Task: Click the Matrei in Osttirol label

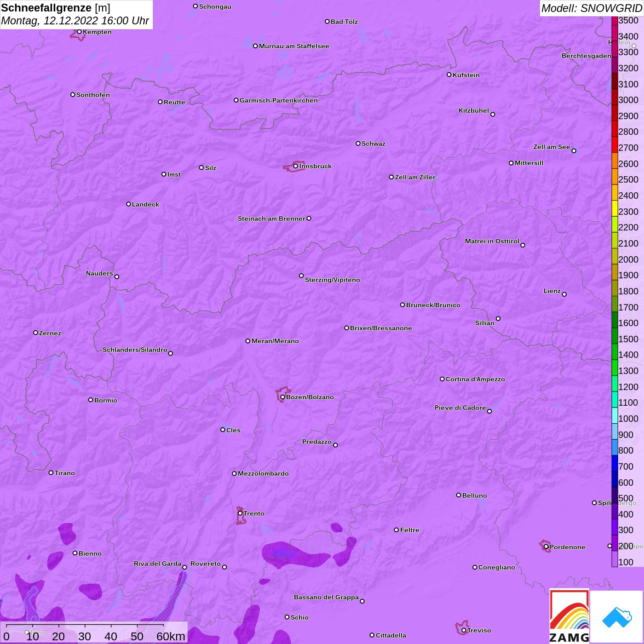Action: point(492,241)
